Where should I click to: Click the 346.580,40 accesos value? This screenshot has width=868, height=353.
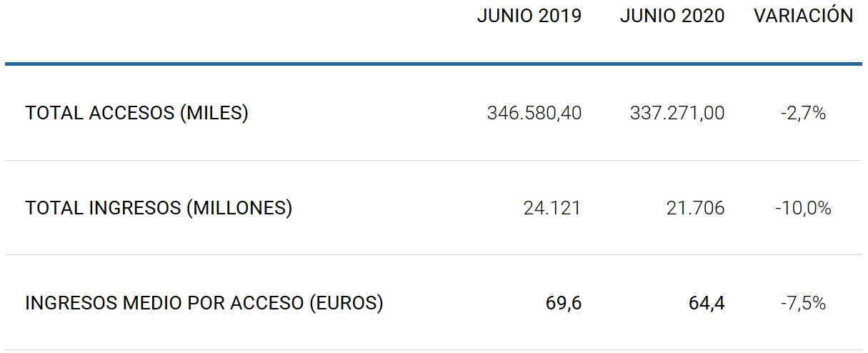(534, 113)
